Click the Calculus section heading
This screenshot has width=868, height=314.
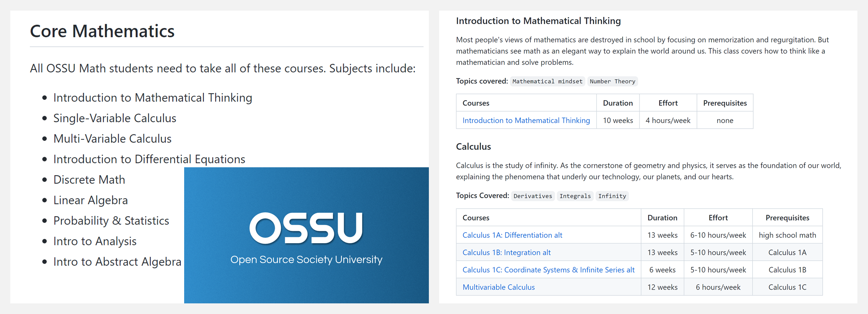pyautogui.click(x=473, y=146)
